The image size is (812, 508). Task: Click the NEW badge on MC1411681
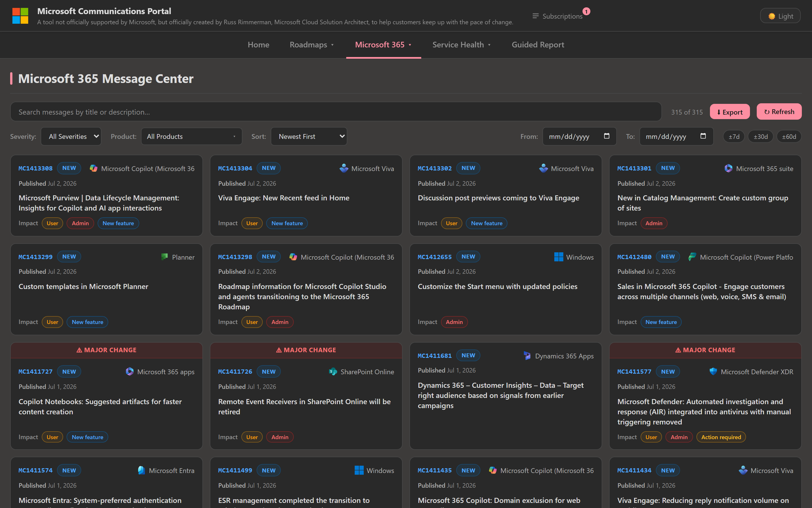click(468, 356)
